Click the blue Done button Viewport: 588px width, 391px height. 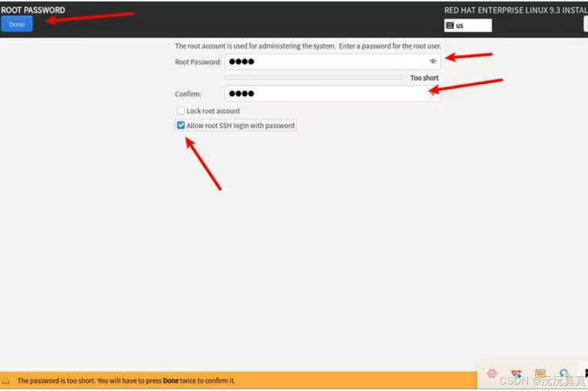[17, 24]
